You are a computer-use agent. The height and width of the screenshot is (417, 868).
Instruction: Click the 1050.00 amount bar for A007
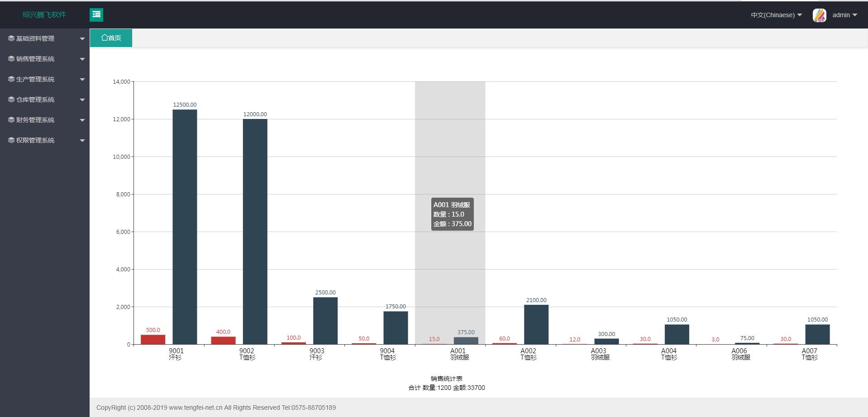[x=817, y=334]
